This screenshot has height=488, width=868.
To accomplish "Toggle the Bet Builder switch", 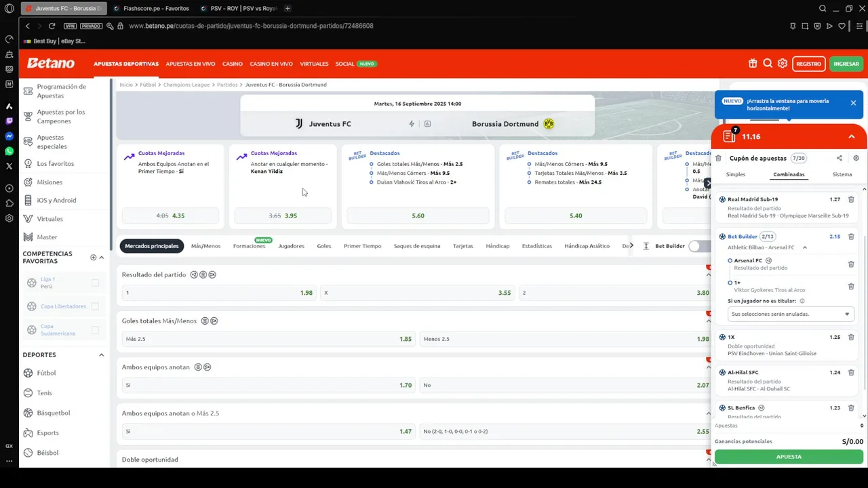I will (x=699, y=246).
